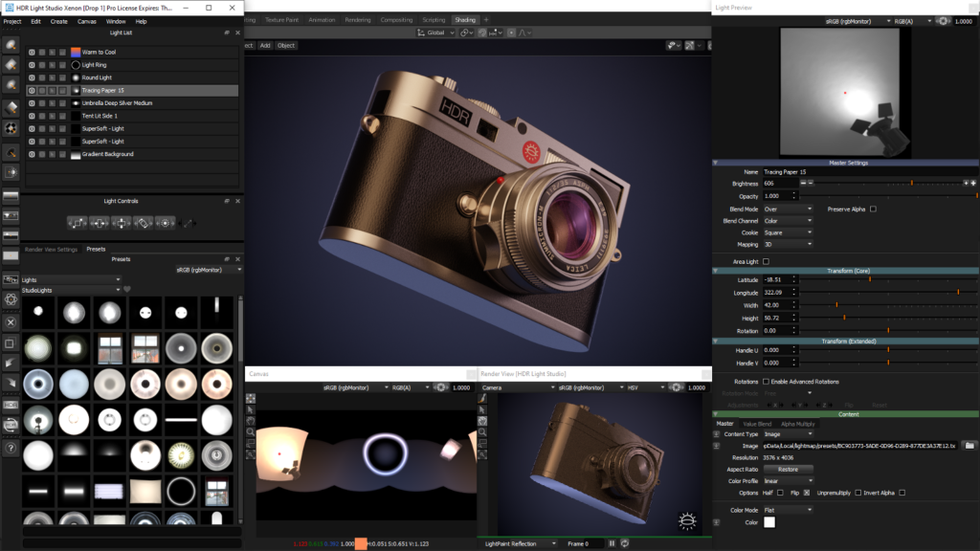Image resolution: width=980 pixels, height=551 pixels.
Task: Open the Blend Mode dropdown
Action: (x=788, y=209)
